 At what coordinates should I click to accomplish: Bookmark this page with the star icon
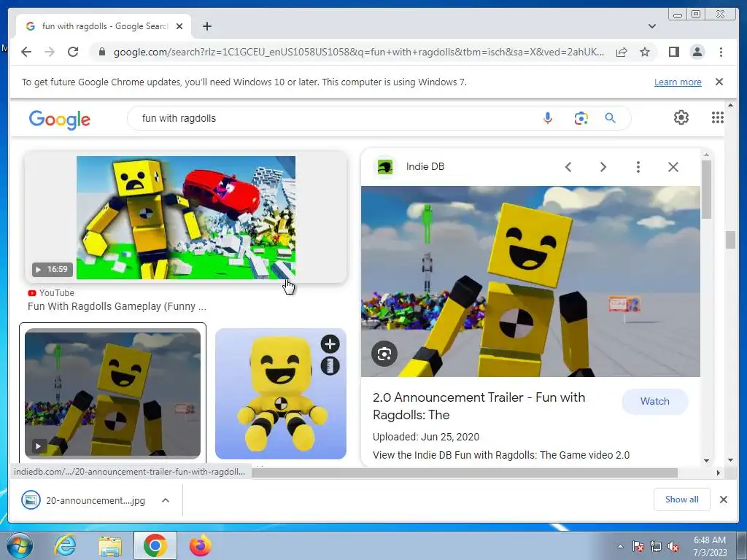click(645, 52)
